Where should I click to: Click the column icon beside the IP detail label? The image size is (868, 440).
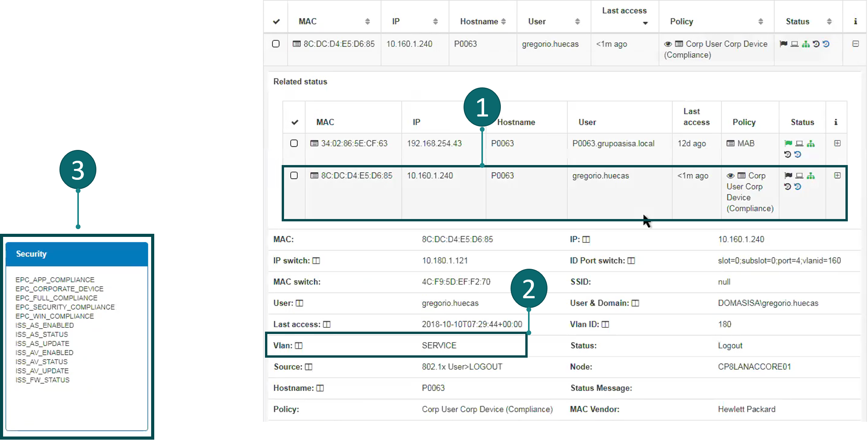click(586, 240)
